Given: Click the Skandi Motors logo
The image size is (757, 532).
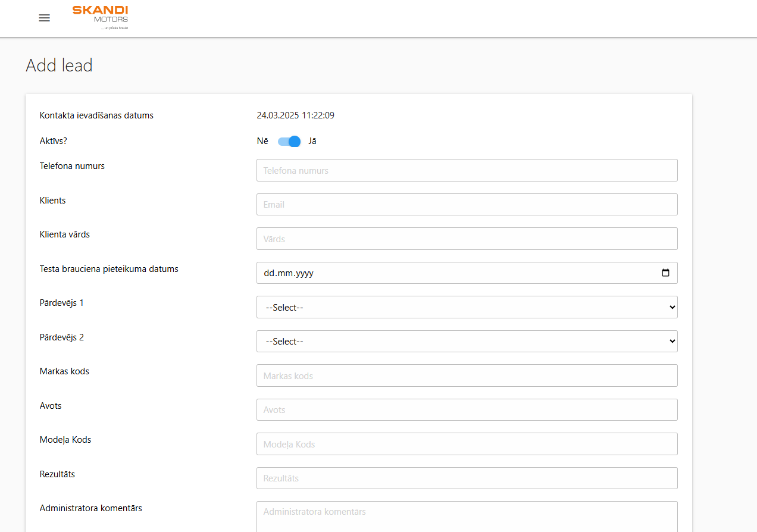Looking at the screenshot, I should [x=99, y=16].
